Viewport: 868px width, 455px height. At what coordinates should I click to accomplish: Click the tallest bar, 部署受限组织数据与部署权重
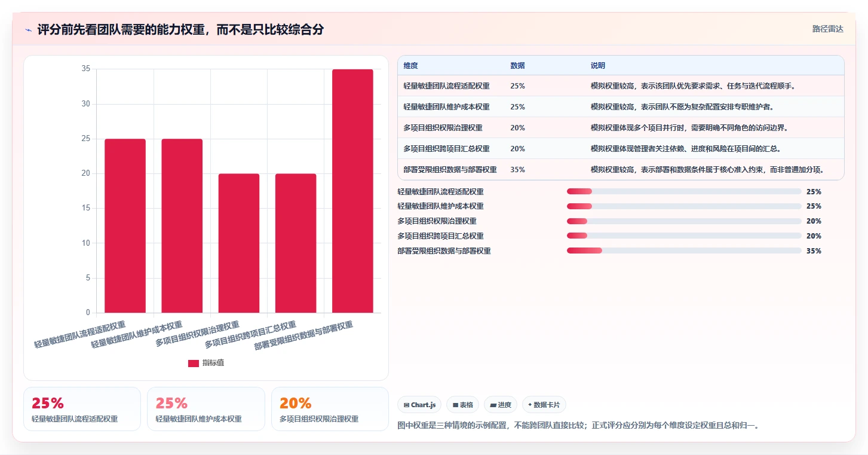point(352,191)
